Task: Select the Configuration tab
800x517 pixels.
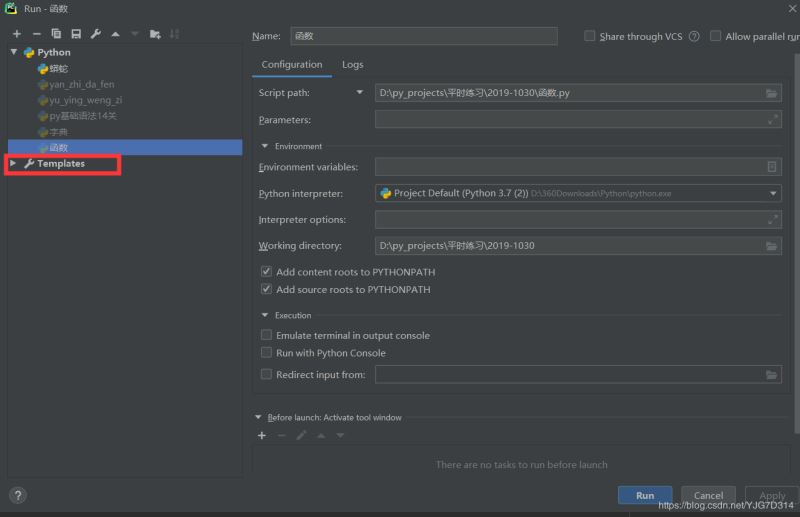Action: pyautogui.click(x=291, y=64)
